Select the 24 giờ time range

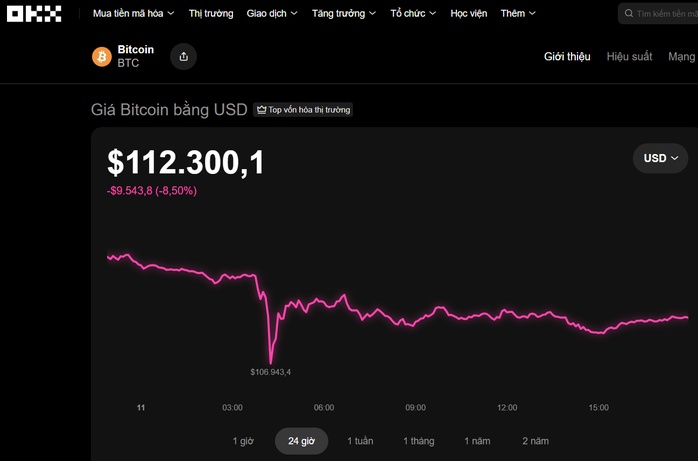pyautogui.click(x=301, y=441)
